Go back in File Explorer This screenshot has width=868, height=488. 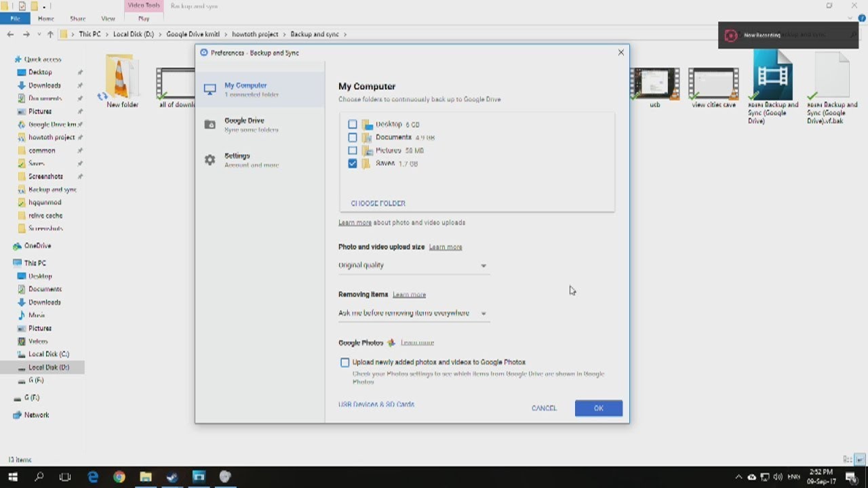click(10, 34)
